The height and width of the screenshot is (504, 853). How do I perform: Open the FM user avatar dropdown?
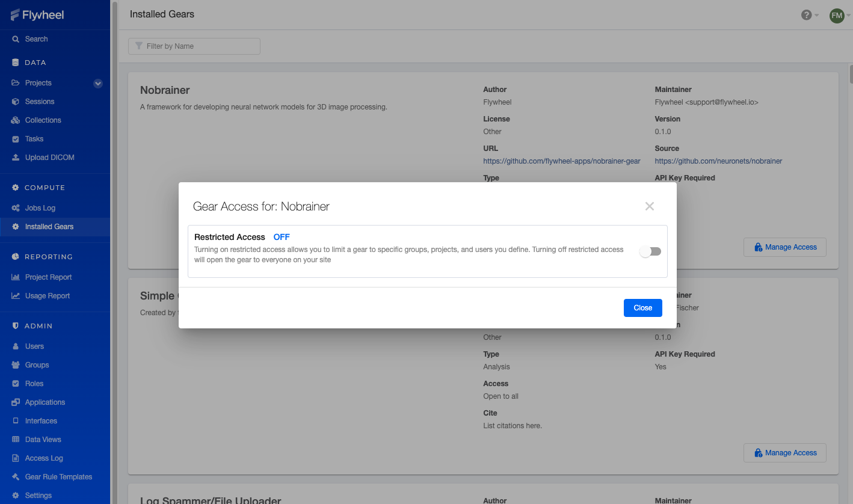837,16
